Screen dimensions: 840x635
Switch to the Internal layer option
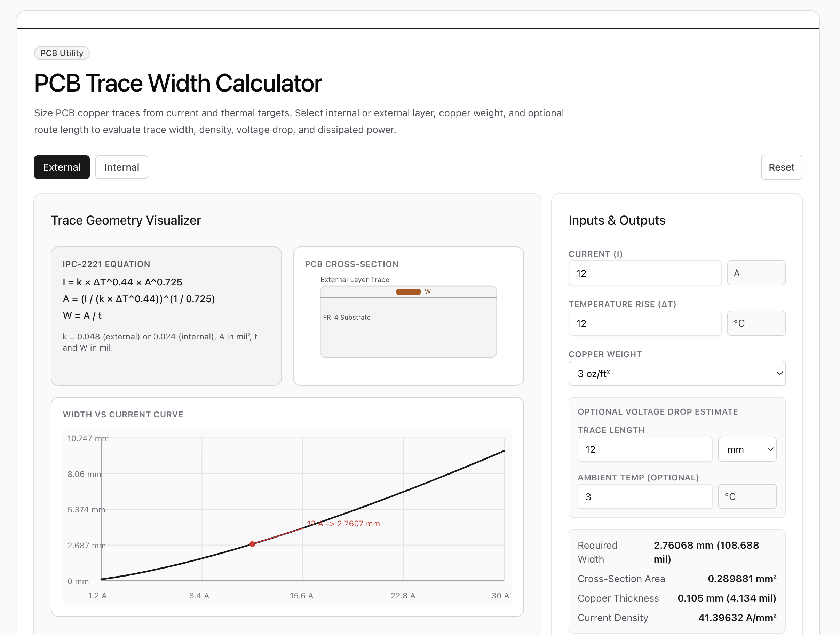coord(121,167)
